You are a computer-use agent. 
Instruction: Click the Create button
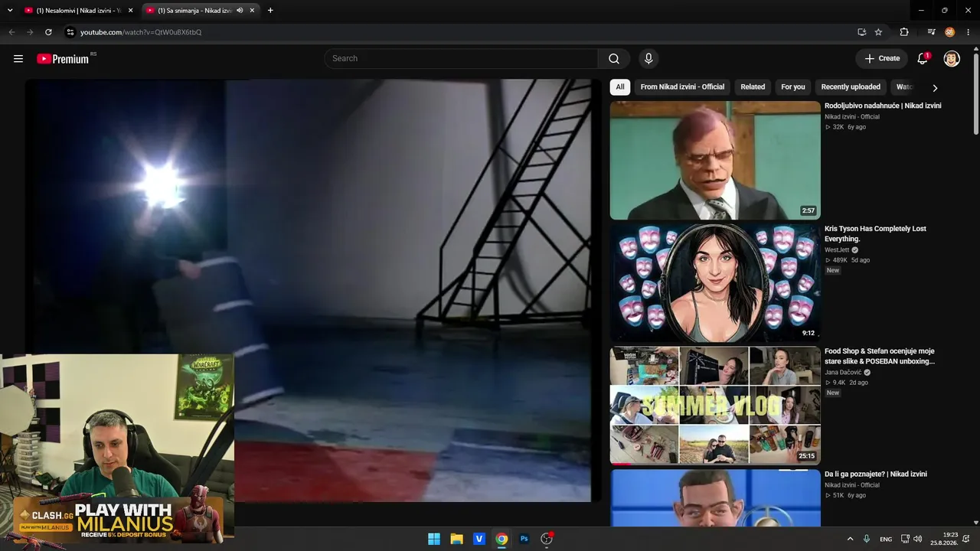[x=882, y=59]
